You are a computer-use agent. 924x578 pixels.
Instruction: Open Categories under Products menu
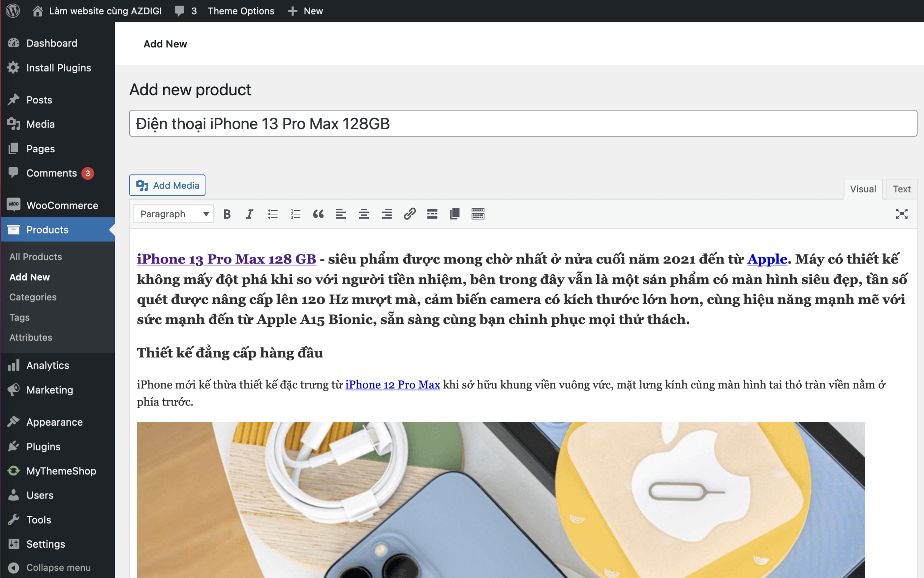[x=33, y=297]
